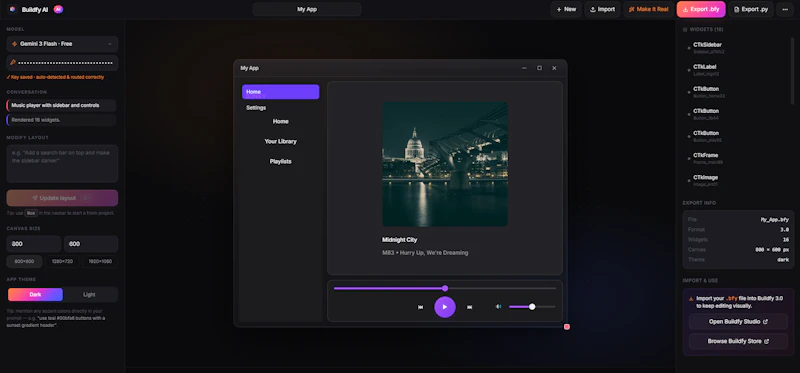The width and height of the screenshot is (800, 373).
Task: Select the CTkButton Button_home widget
Action: tap(735, 92)
